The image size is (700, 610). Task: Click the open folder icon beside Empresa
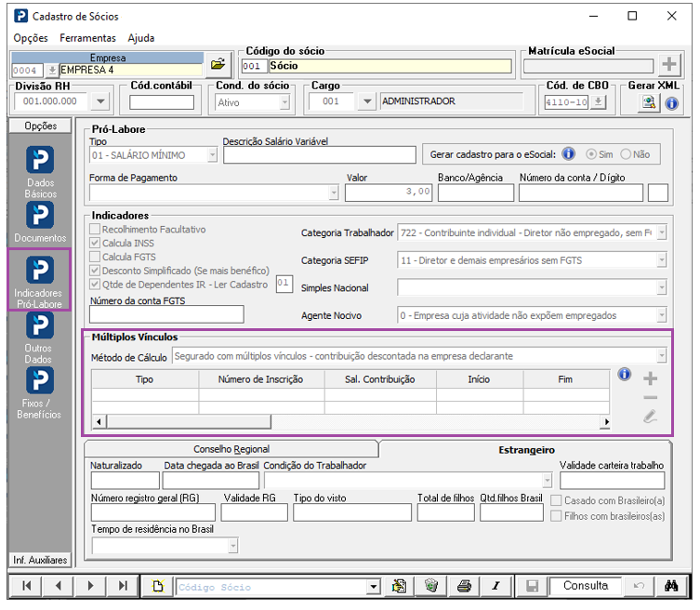pos(218,65)
